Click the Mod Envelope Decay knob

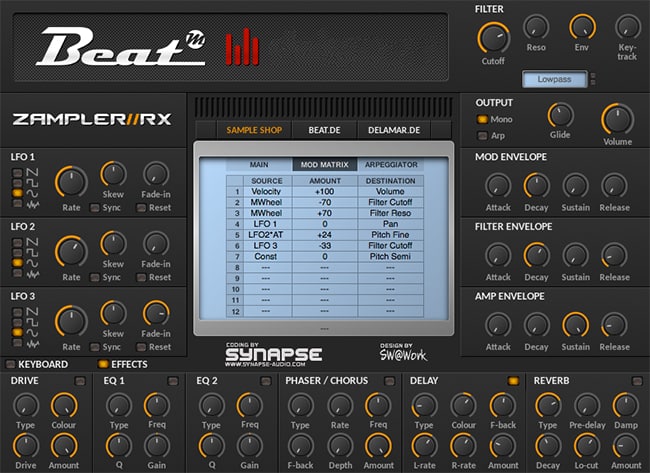click(537, 185)
